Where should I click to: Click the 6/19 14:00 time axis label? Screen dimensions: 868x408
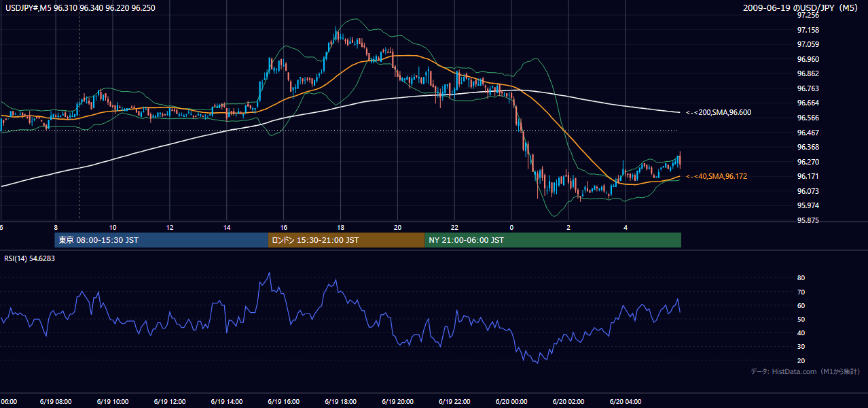pos(227,402)
